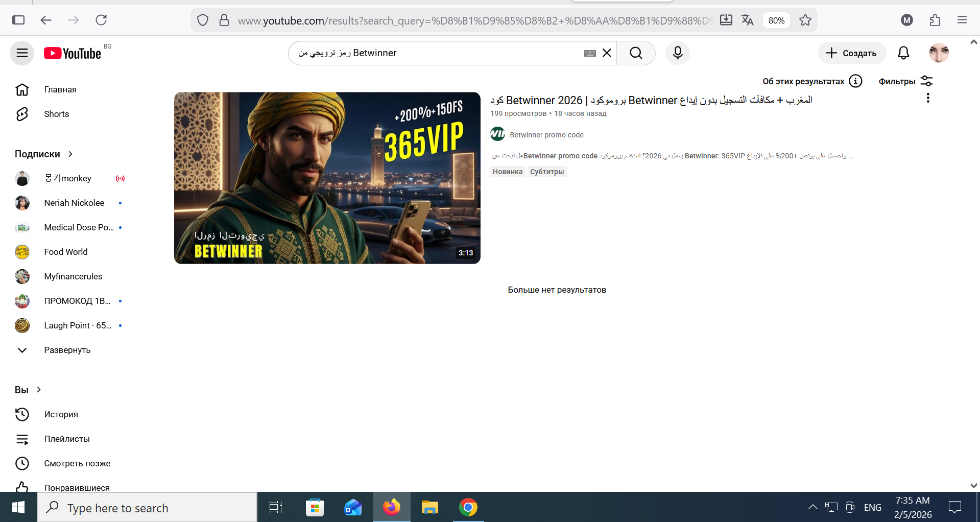Open the Firefox application menu

pos(962,20)
